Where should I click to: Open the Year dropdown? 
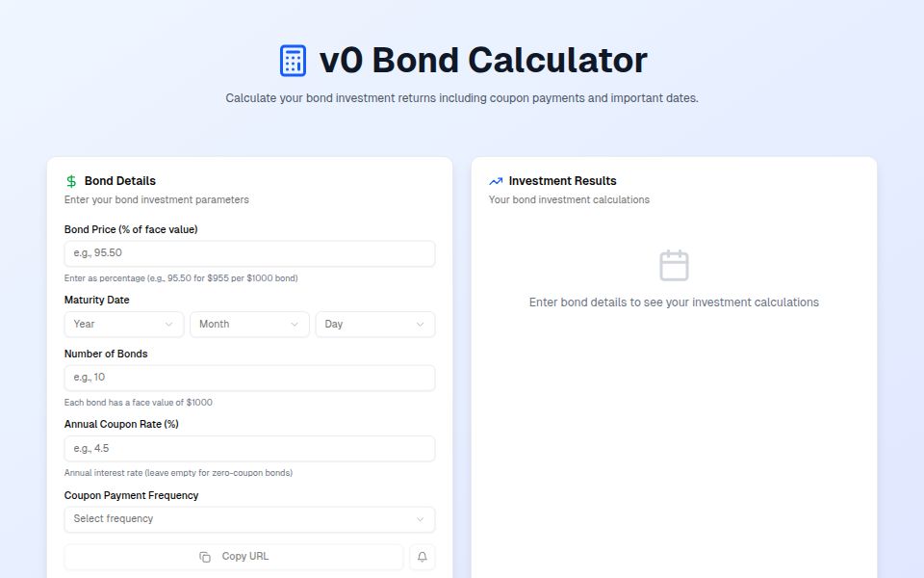[x=123, y=325]
